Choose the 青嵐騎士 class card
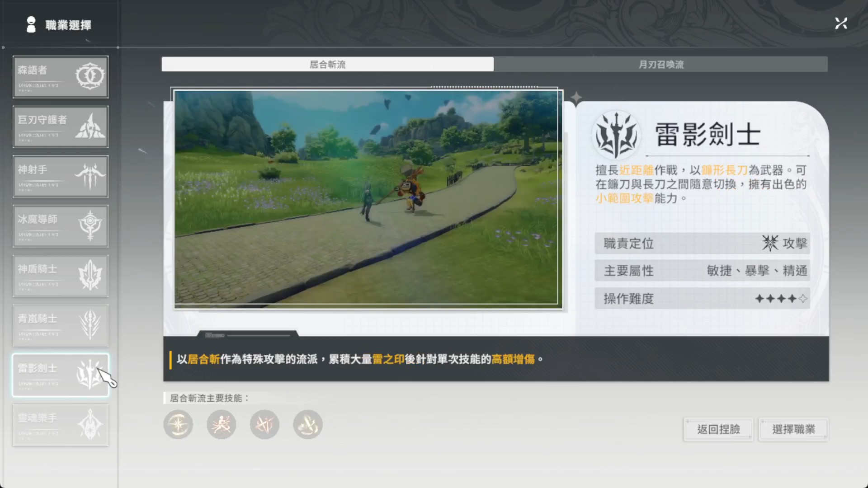Image resolution: width=868 pixels, height=488 pixels. [60, 325]
